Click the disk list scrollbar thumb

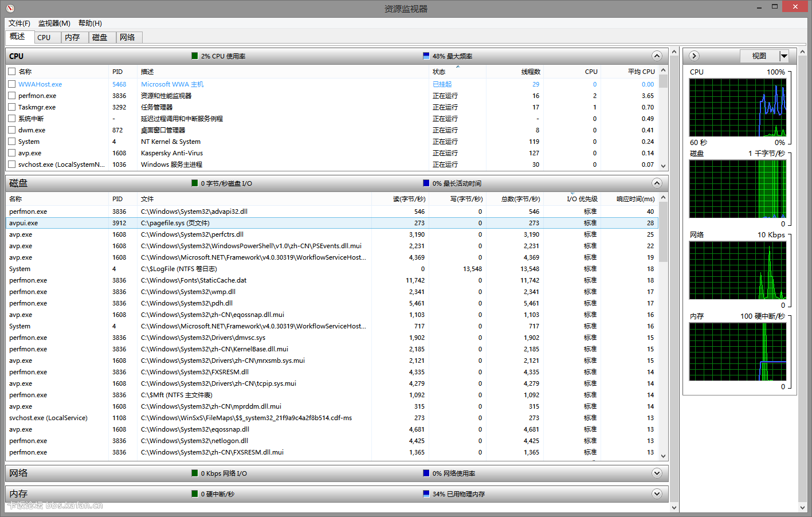664,232
